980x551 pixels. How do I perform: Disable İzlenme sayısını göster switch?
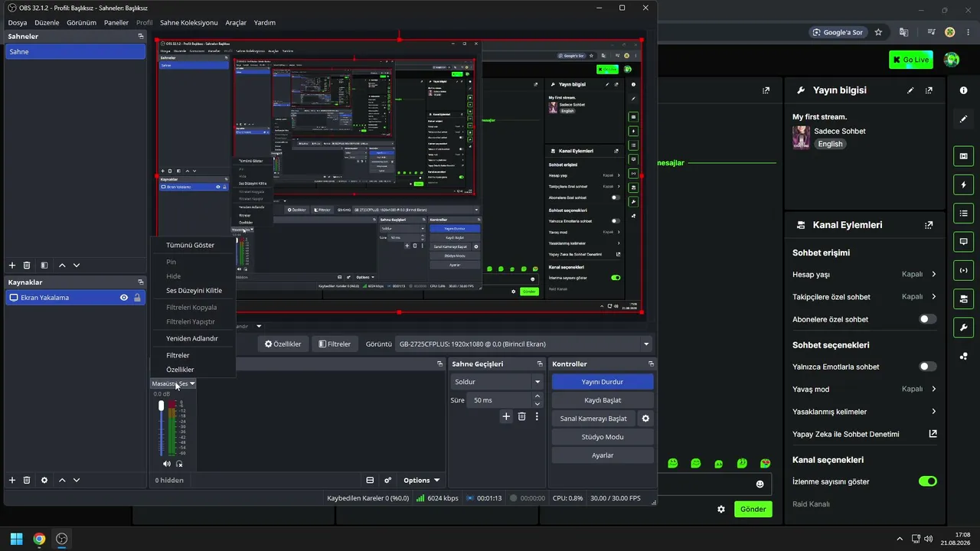tap(927, 481)
